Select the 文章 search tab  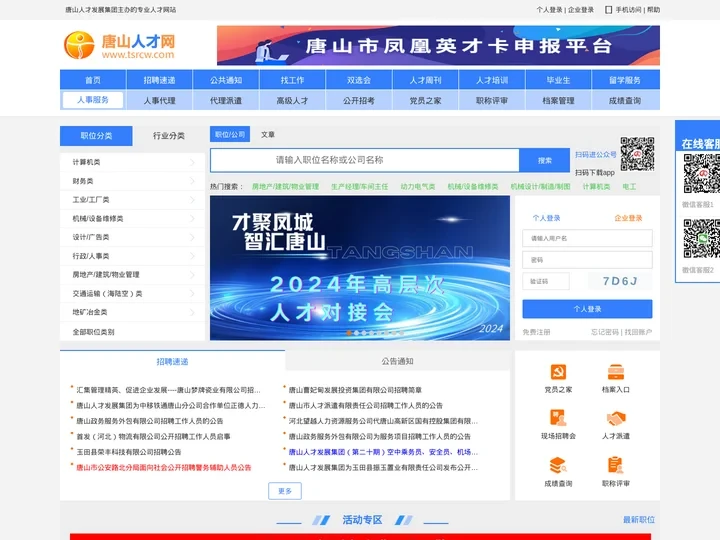pos(268,135)
